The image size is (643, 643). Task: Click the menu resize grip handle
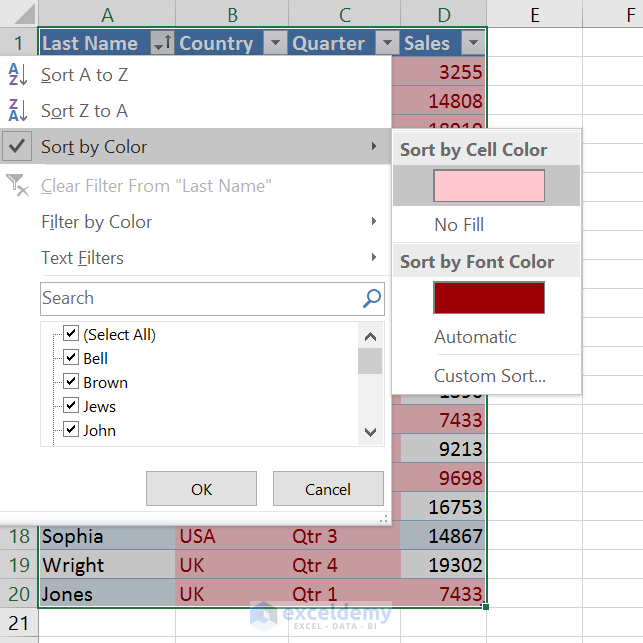[383, 519]
